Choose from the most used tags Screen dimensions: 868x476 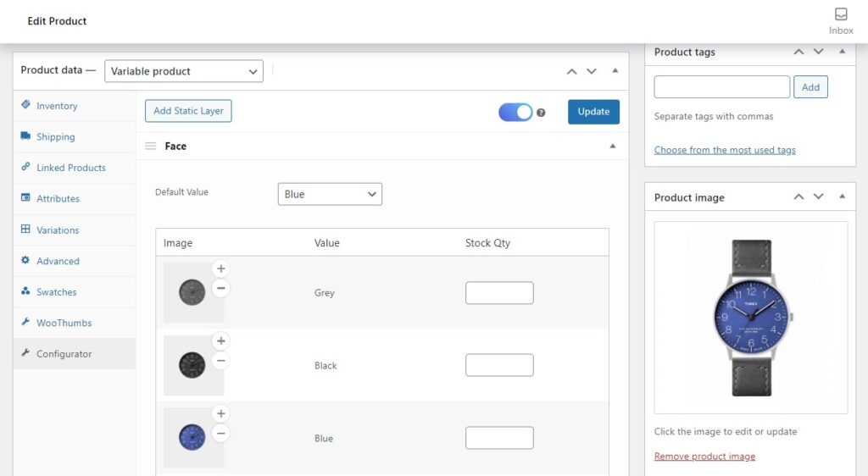tap(725, 150)
